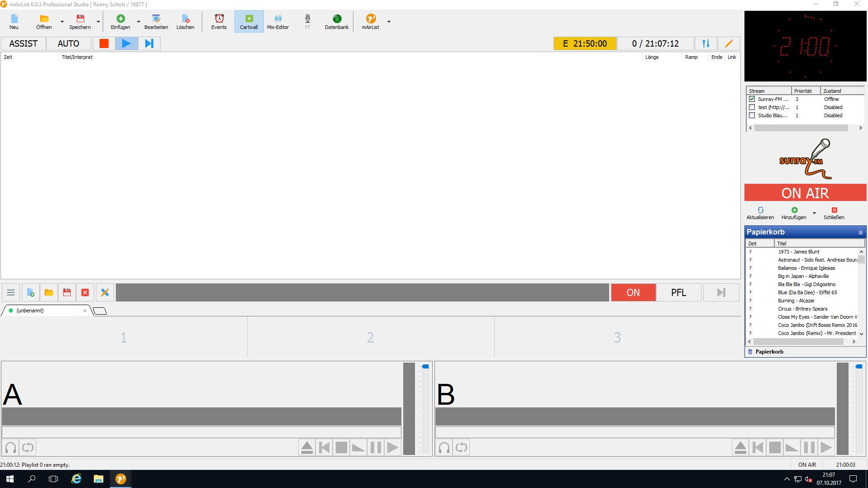The height and width of the screenshot is (488, 868).
Task: Click the pencil edit icon beside playlist time
Action: (x=729, y=43)
